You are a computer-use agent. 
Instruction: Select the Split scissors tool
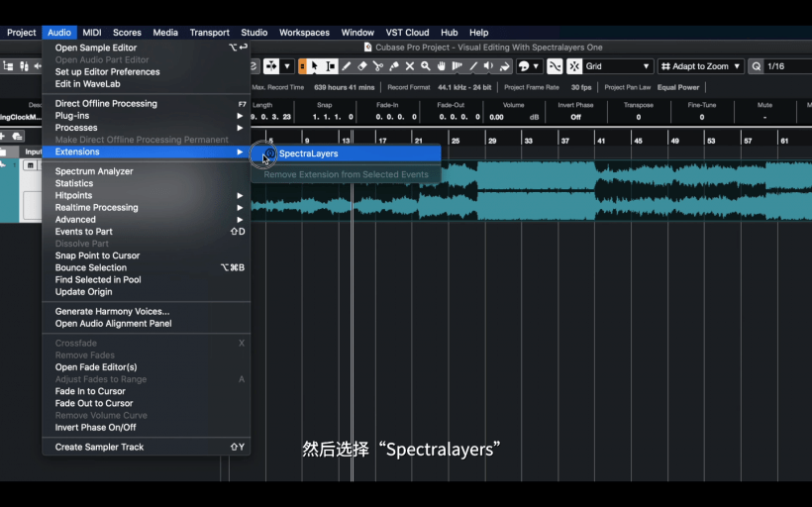pos(378,66)
